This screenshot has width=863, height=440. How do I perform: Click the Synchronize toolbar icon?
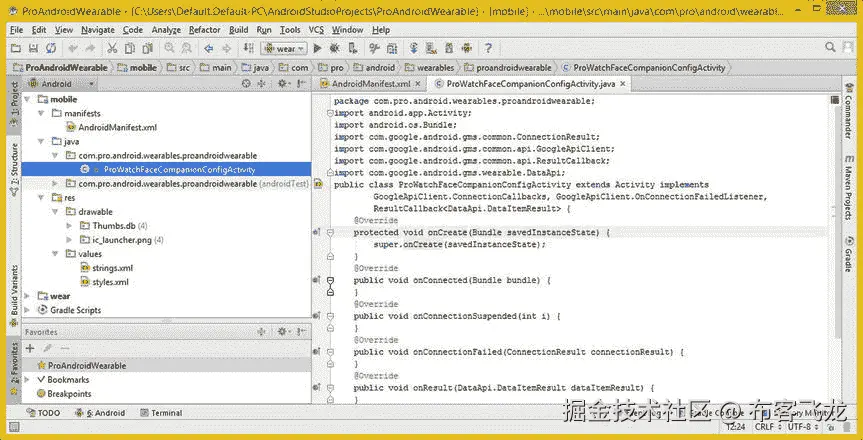50,48
